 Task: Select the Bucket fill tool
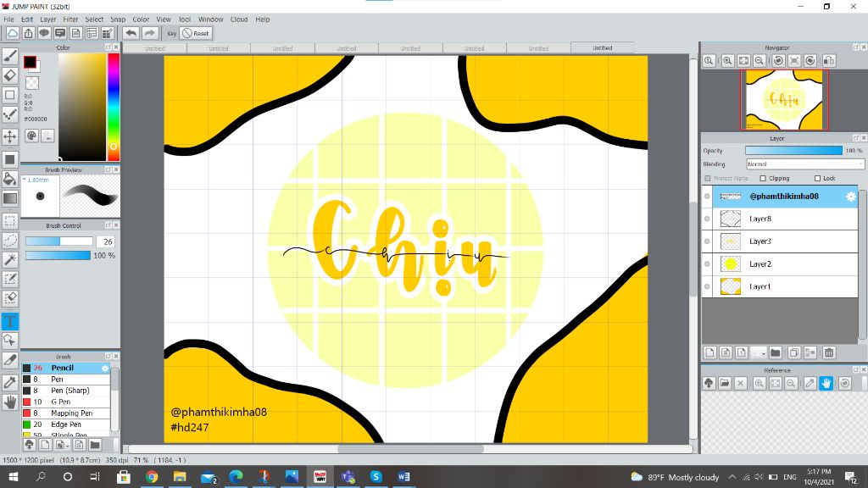click(x=10, y=178)
